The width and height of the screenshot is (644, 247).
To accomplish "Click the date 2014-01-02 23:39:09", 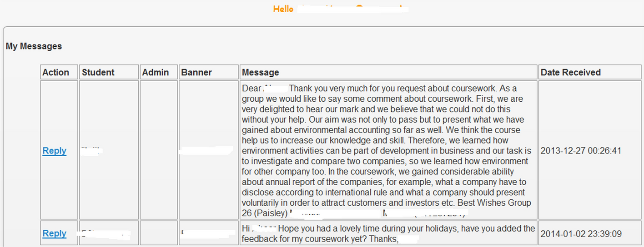I will click(x=581, y=234).
